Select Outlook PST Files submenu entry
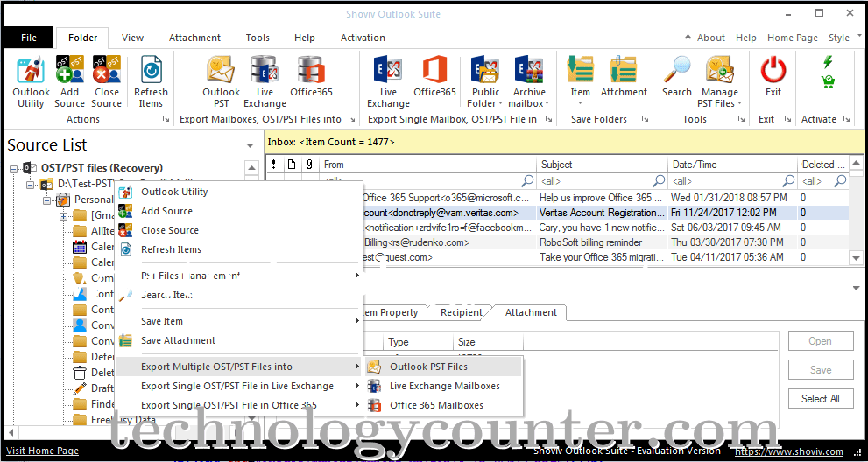 pyautogui.click(x=443, y=367)
